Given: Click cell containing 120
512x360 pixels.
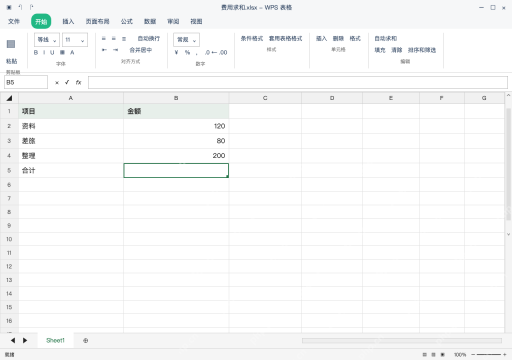Looking at the screenshot, I should pyautogui.click(x=176, y=126).
